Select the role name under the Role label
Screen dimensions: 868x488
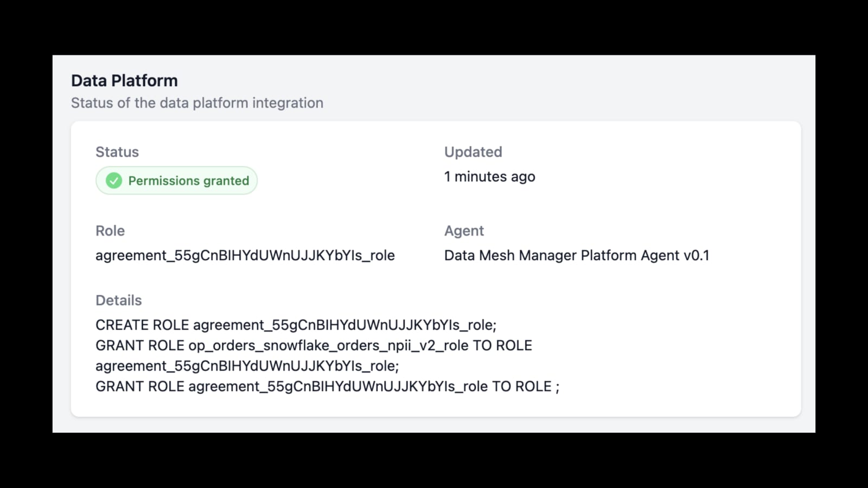tap(245, 255)
